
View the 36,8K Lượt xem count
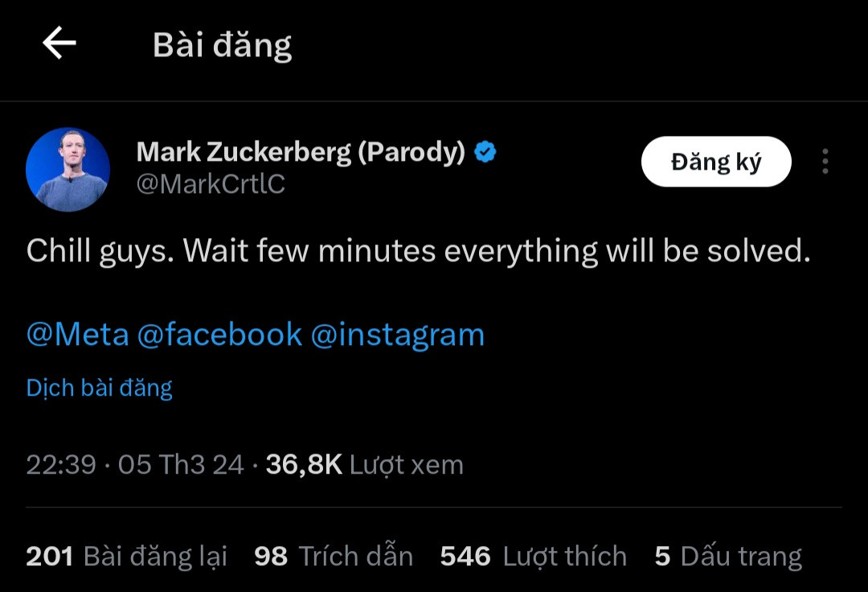click(x=364, y=465)
